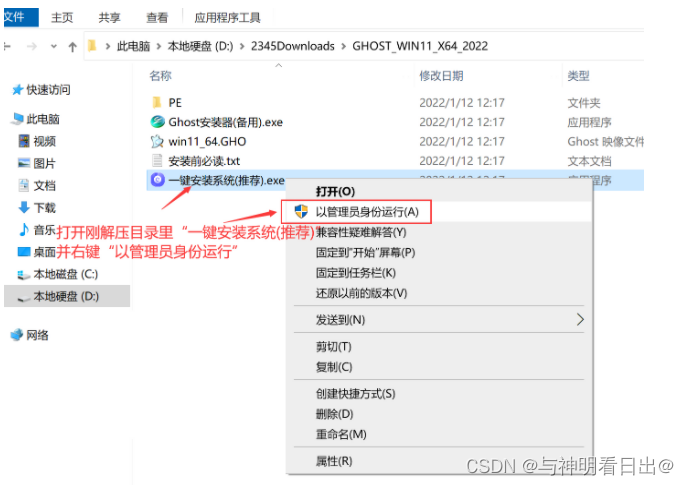
Task: Select the Ghost安装器(备用).exe icon
Action: (x=157, y=122)
